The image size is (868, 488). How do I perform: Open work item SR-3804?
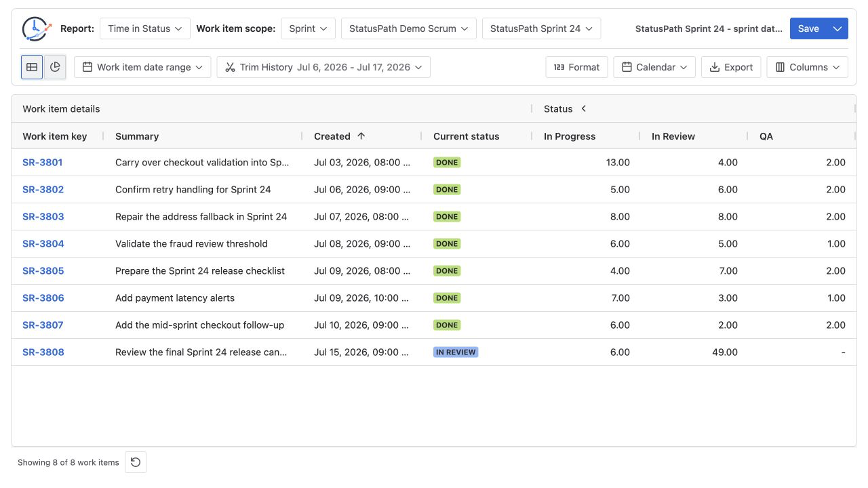[43, 244]
